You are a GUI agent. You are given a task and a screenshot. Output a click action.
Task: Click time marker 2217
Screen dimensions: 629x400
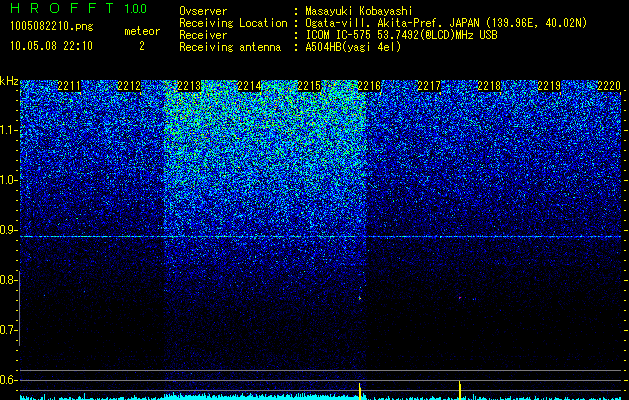[429, 86]
